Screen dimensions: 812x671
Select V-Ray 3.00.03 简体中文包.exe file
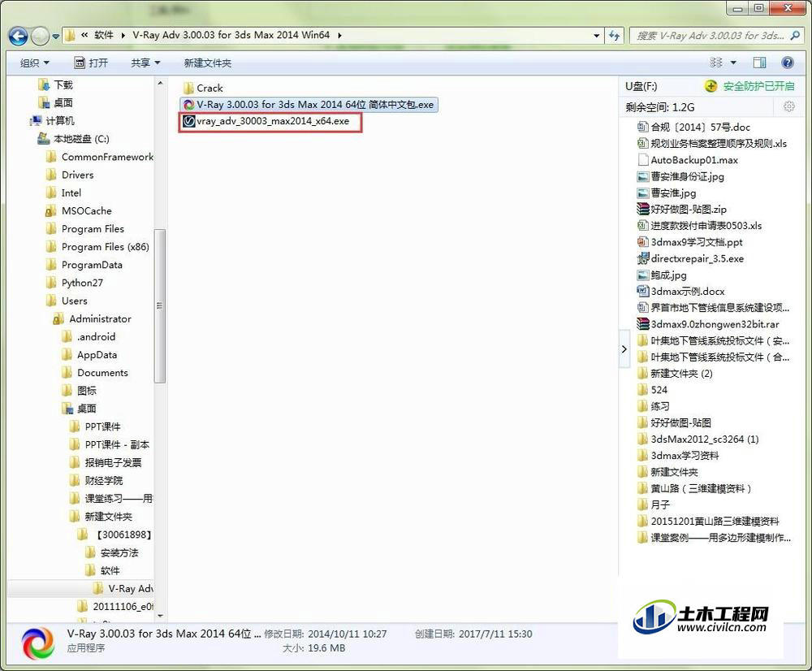point(309,105)
